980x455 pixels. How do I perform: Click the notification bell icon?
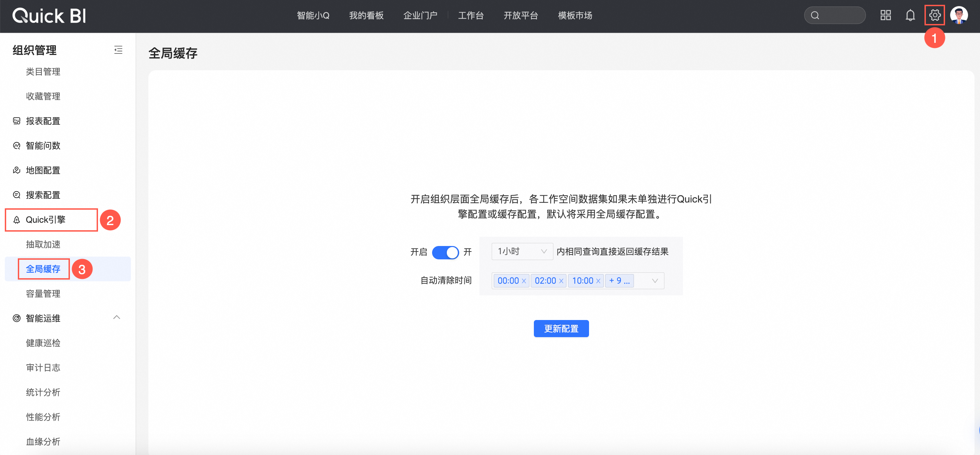click(910, 16)
